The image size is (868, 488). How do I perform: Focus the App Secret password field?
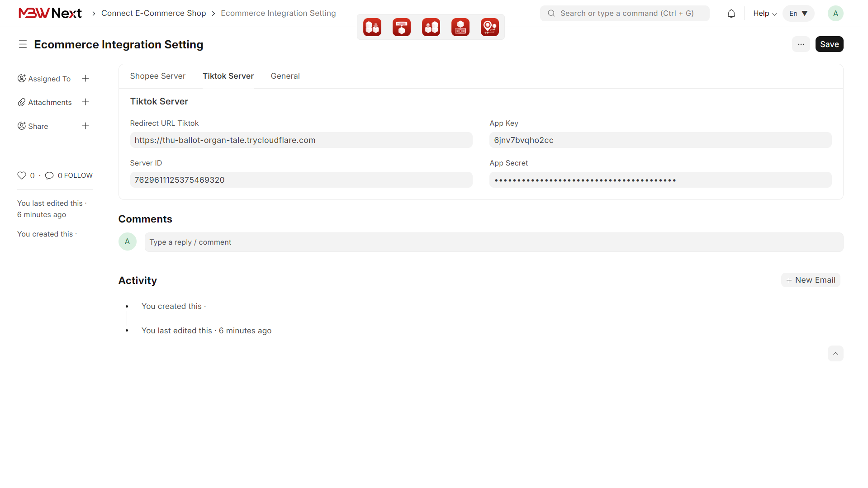(x=660, y=180)
